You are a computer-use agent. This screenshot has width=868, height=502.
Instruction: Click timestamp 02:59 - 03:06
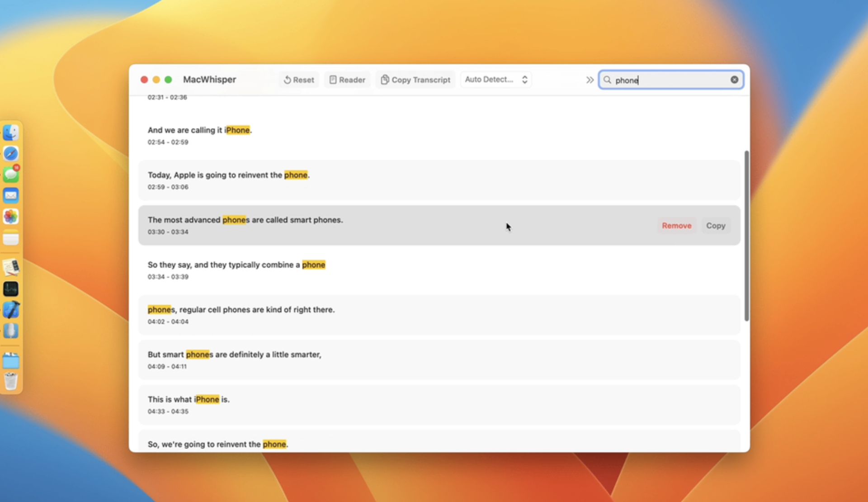pyautogui.click(x=168, y=187)
